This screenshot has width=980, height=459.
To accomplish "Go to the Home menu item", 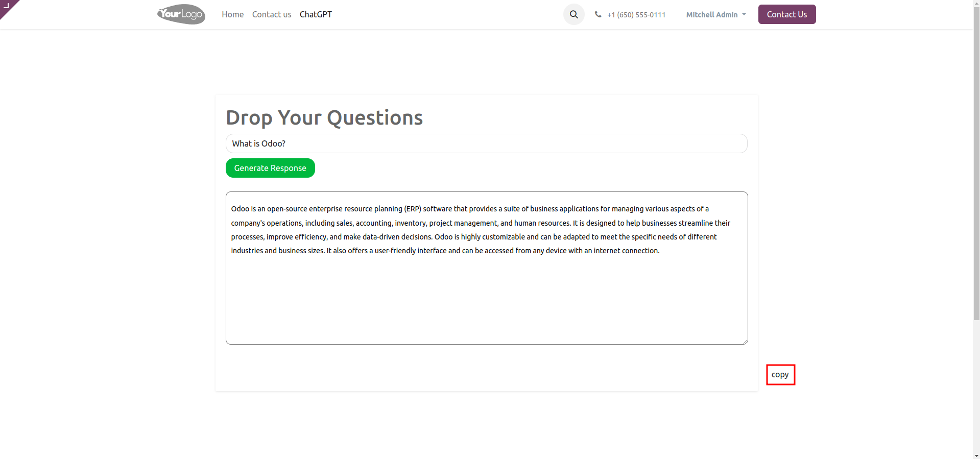I will [x=232, y=14].
